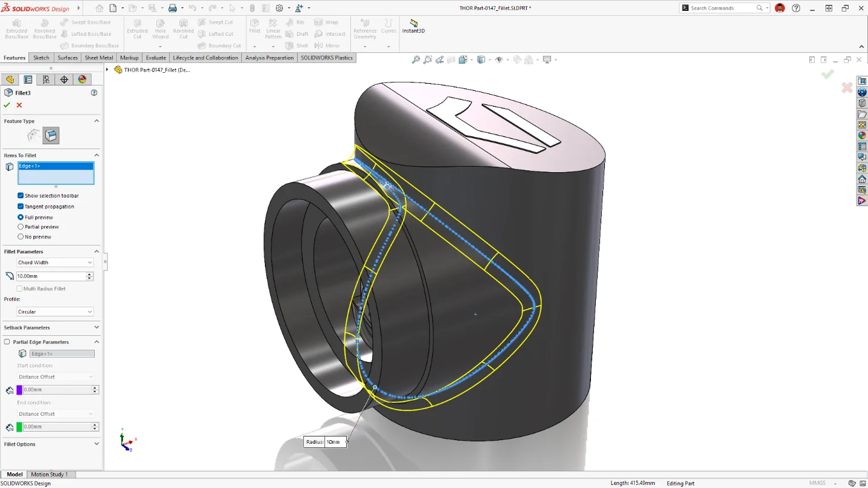Open the Options gear icon in the title bar
Image resolution: width=868 pixels, height=488 pixels.
(279, 8)
